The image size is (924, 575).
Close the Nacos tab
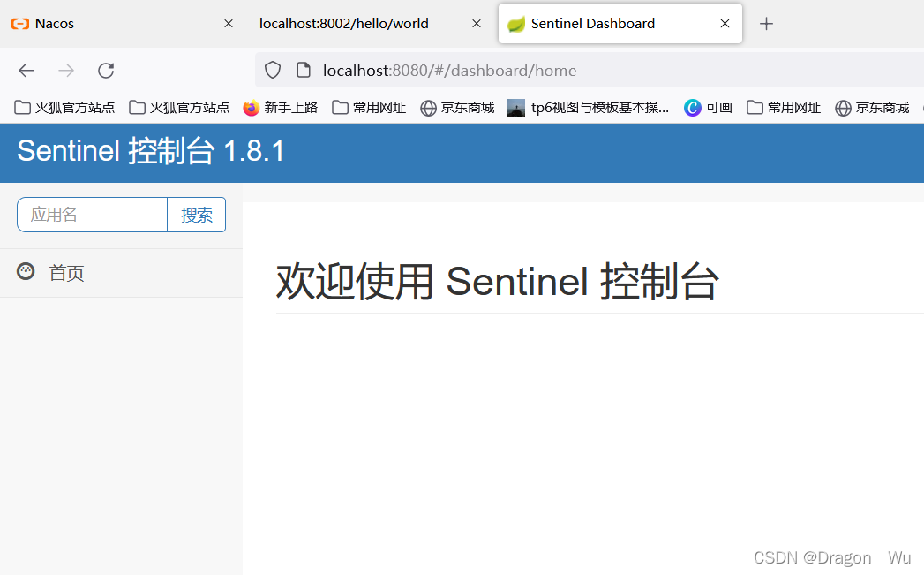point(229,24)
